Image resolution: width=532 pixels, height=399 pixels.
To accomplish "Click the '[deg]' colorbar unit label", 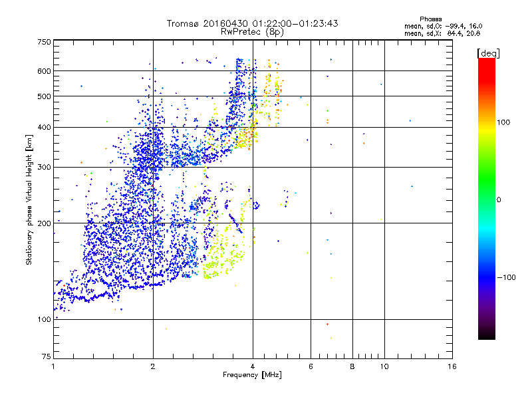I will point(488,53).
